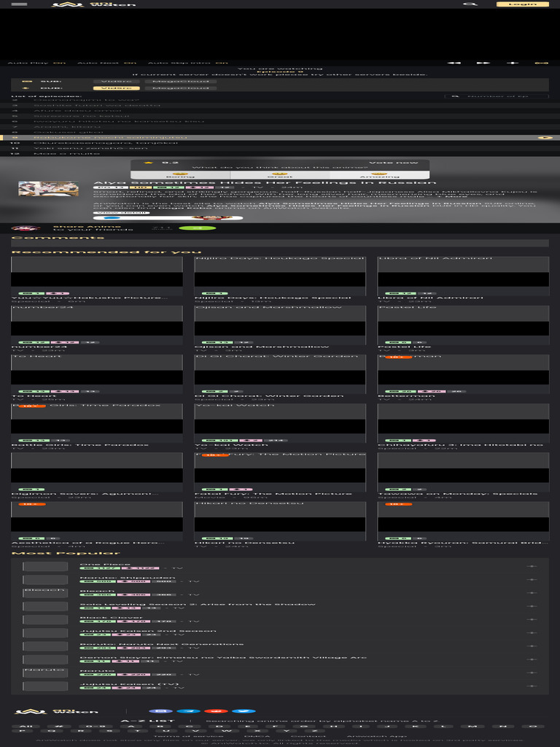Open the hamburger menu in header
This screenshot has height=747, width=560.
tap(20, 4)
